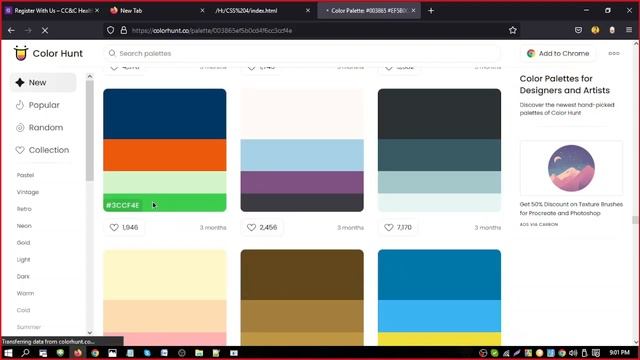Open the Texture Brushes discount ad link
The height and width of the screenshot is (360, 640).
click(x=571, y=209)
